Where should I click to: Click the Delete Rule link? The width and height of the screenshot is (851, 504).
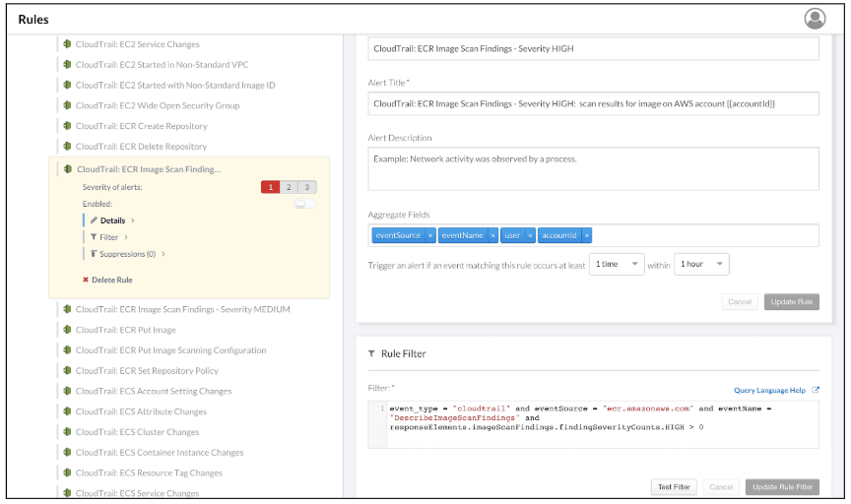(112, 280)
